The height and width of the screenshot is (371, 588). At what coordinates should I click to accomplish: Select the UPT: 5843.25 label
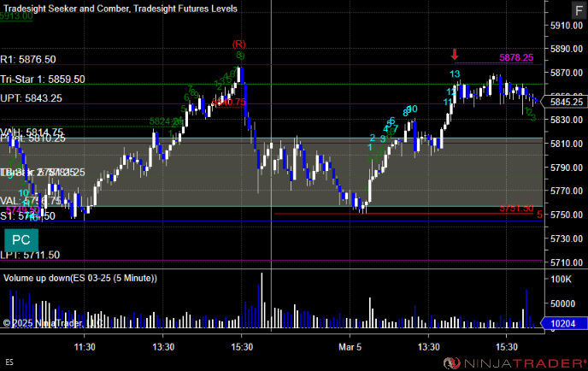(x=31, y=98)
